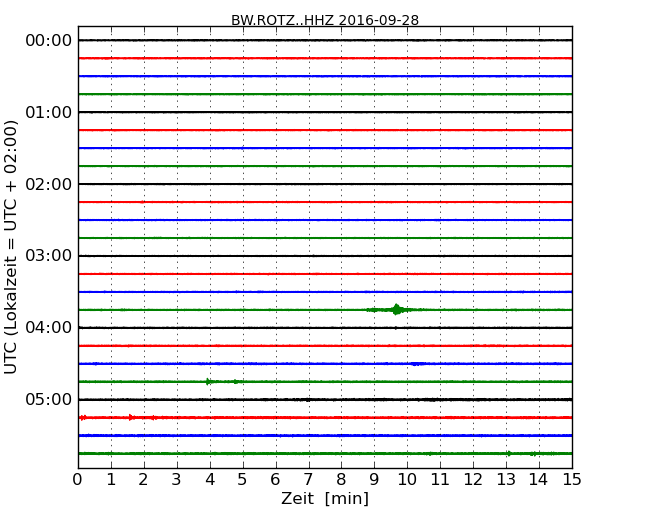This screenshot has width=650, height=520.
Task: Select x-axis tick label 9
Action: click(x=374, y=480)
